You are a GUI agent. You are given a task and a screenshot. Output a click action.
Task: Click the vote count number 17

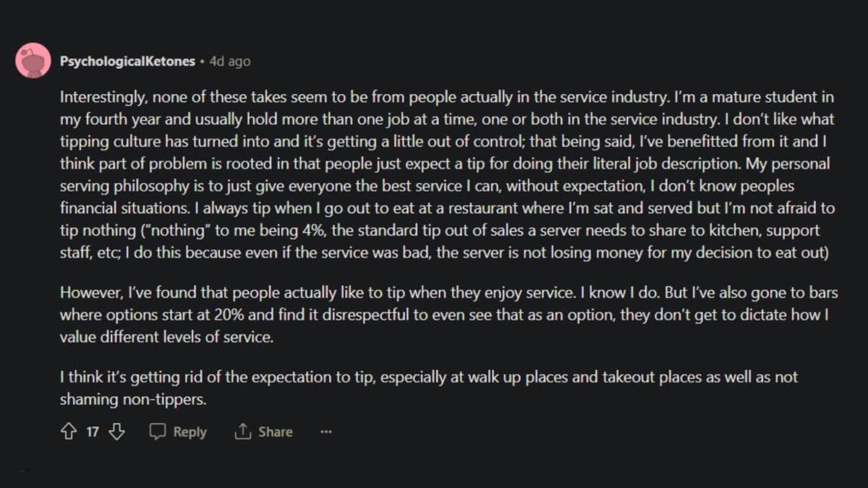(93, 432)
